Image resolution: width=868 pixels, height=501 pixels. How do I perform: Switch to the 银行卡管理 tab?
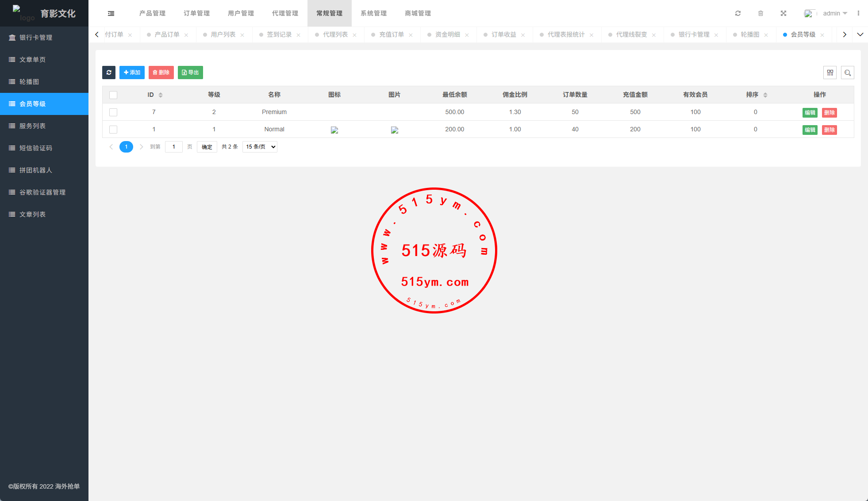pyautogui.click(x=694, y=34)
